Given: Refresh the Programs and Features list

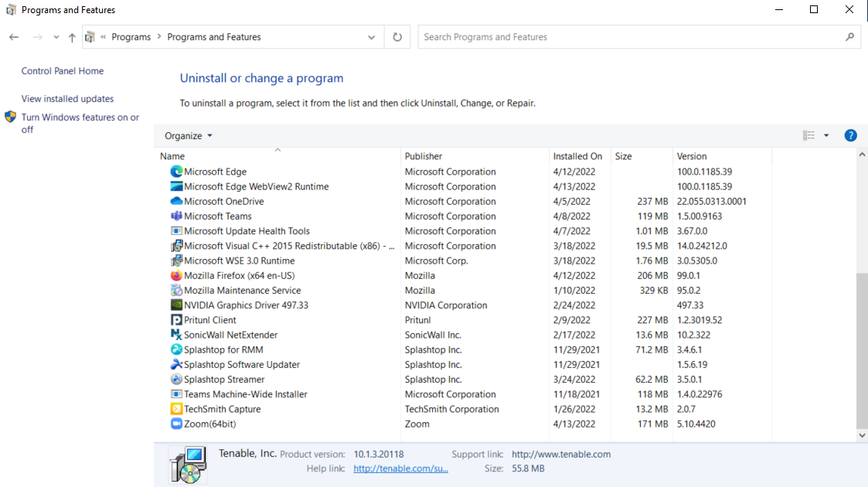Looking at the screenshot, I should [x=397, y=37].
